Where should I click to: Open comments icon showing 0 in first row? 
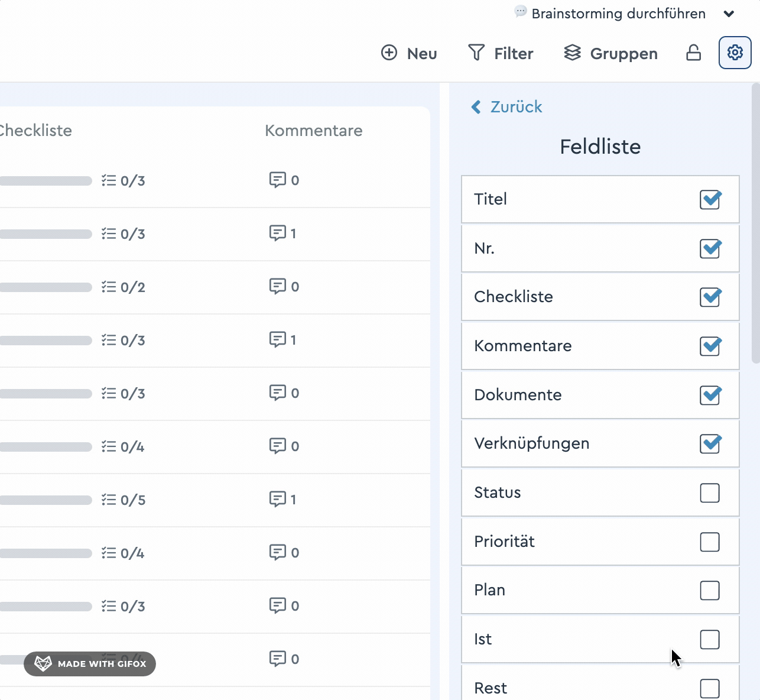point(277,180)
